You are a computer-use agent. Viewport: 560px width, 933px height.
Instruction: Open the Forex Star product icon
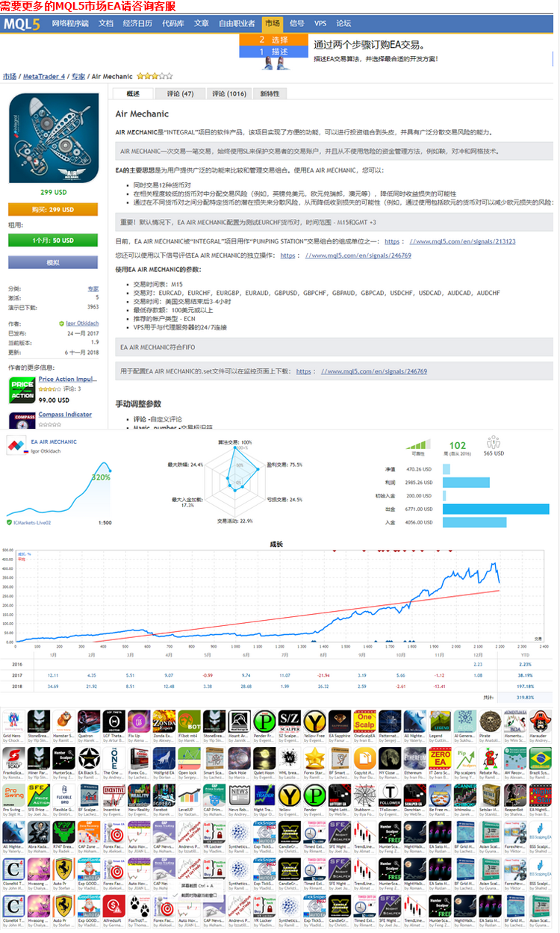point(314,757)
